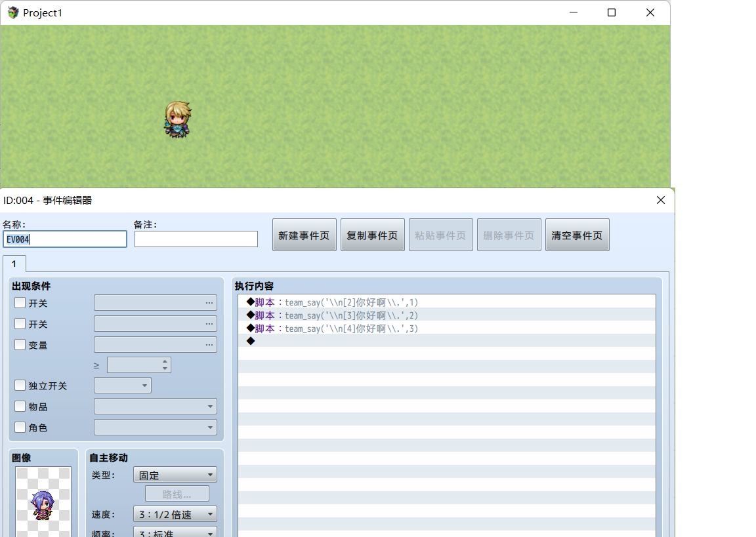
Task: Open the 变量 selector field
Action: (x=156, y=345)
